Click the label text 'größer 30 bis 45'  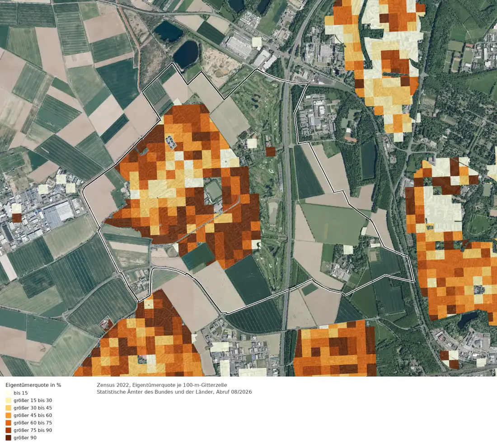click(x=33, y=408)
